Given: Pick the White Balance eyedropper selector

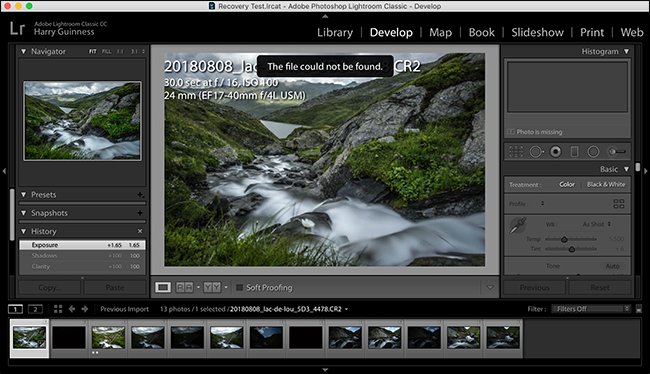Looking at the screenshot, I should pyautogui.click(x=518, y=225).
